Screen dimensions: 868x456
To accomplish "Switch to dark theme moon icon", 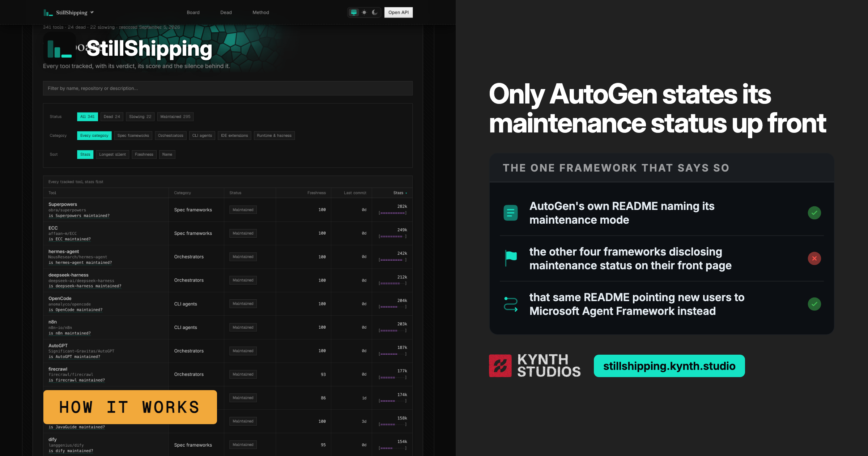I will [x=375, y=12].
